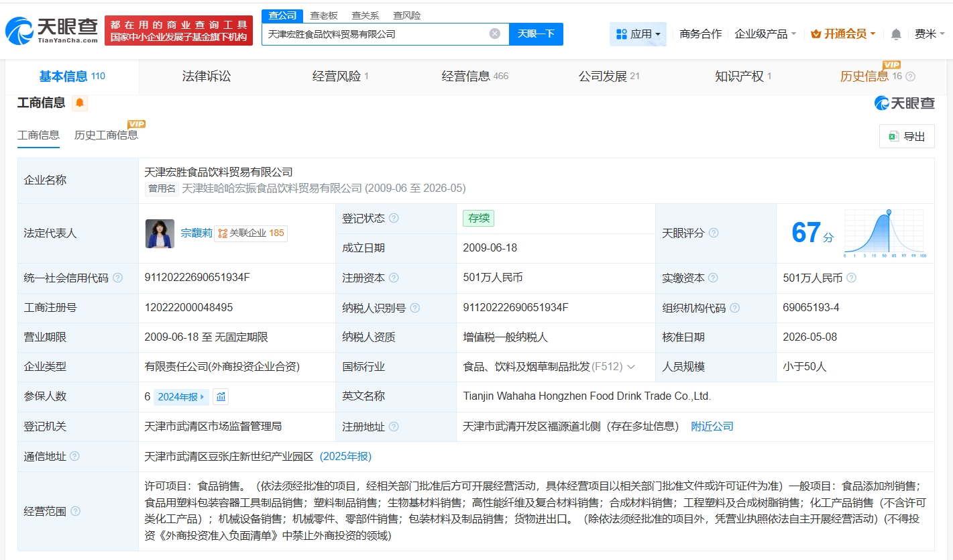Screen dimensions: 953x560
Task: Click the 核准日期 value 2026-05-08
Action: point(810,337)
